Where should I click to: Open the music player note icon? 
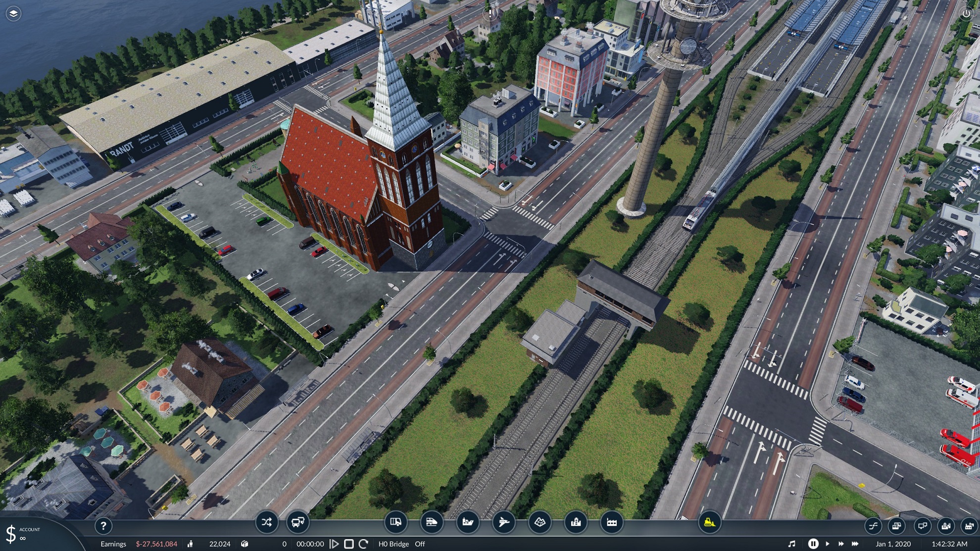791,544
